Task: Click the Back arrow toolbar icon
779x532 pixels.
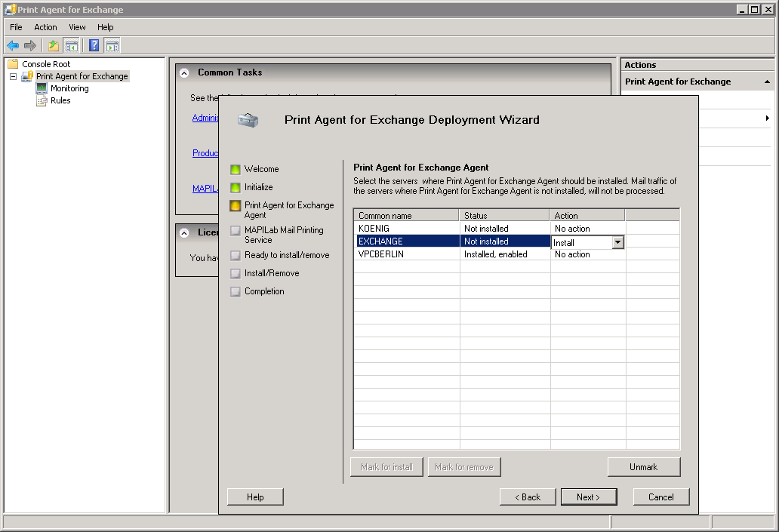Action: (13, 46)
